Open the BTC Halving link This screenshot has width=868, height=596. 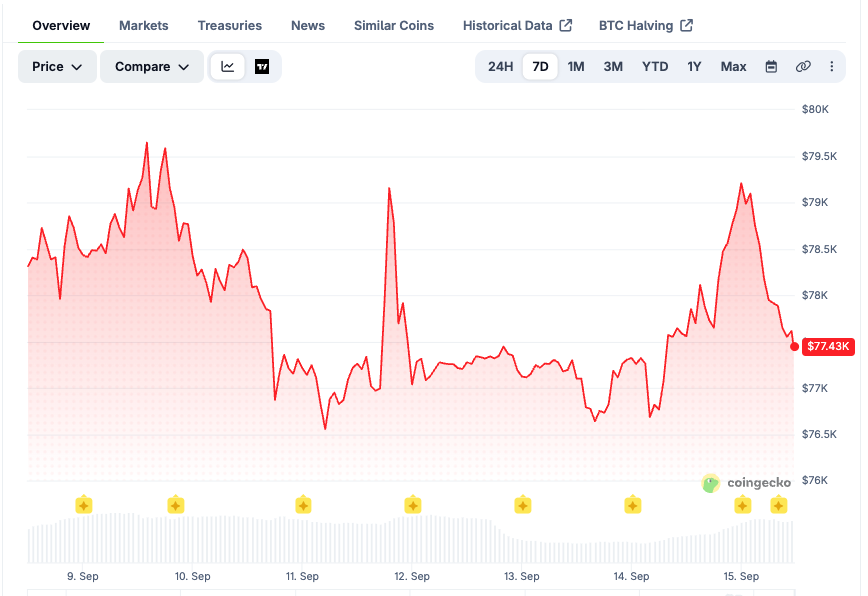tap(636, 25)
